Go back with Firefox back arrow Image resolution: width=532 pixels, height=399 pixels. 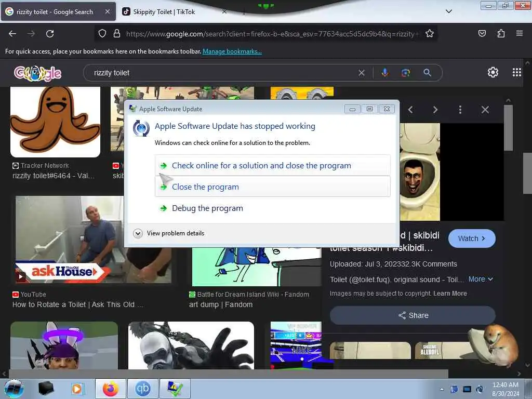12,34
